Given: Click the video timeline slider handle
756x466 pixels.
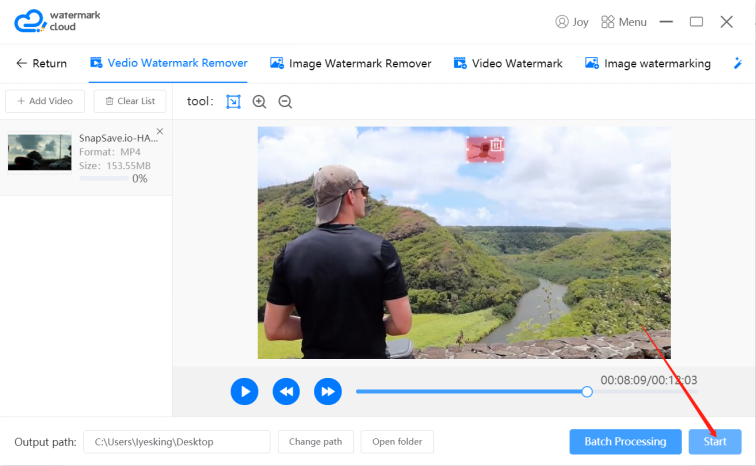Looking at the screenshot, I should pyautogui.click(x=587, y=392).
